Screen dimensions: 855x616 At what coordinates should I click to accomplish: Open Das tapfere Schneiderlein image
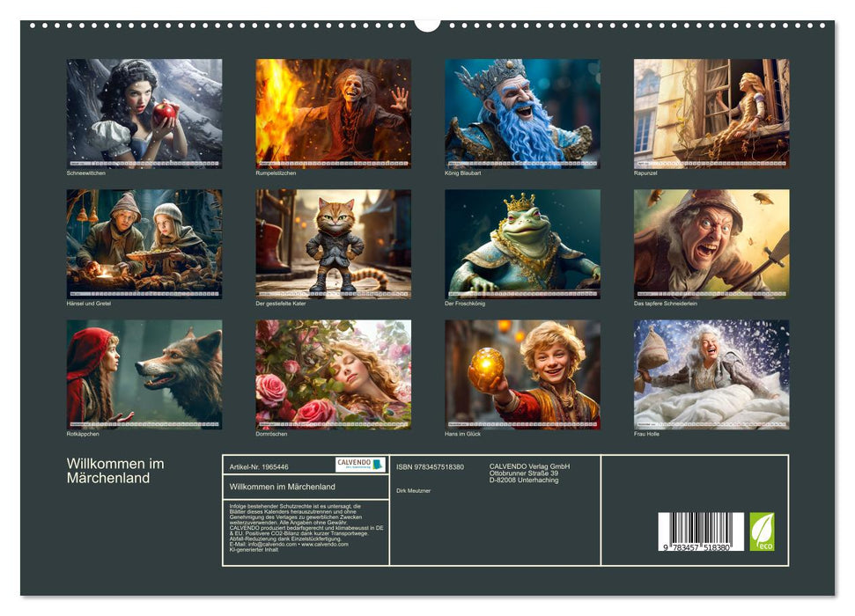pyautogui.click(x=711, y=244)
